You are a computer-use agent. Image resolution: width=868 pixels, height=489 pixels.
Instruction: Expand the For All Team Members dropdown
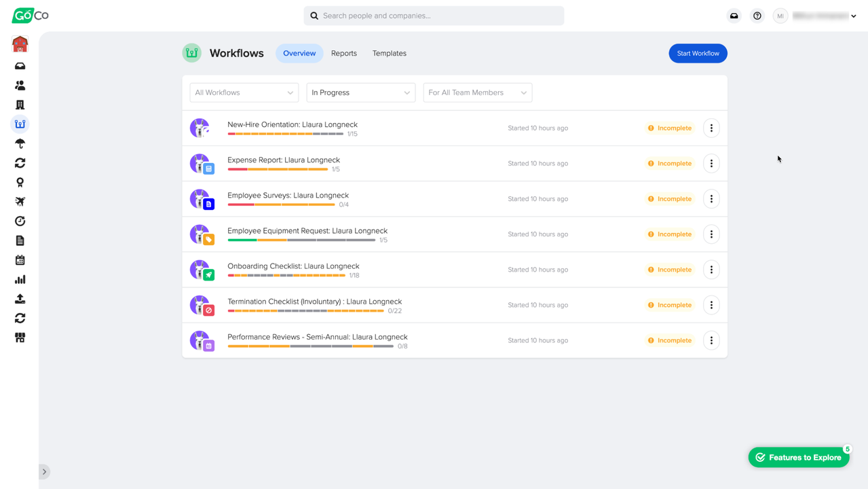(477, 92)
